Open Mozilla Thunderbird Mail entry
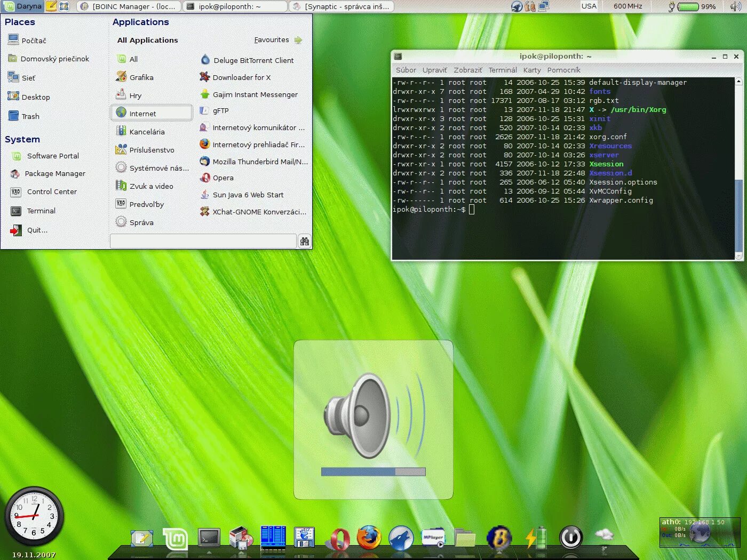The image size is (747, 560). click(x=253, y=162)
